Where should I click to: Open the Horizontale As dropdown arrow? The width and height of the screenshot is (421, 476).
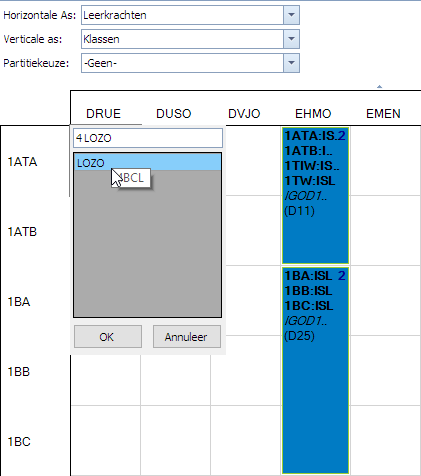pyautogui.click(x=291, y=15)
